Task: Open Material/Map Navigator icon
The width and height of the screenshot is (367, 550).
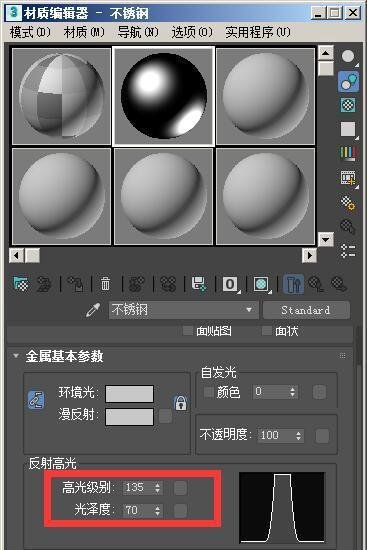Action: coord(348,250)
